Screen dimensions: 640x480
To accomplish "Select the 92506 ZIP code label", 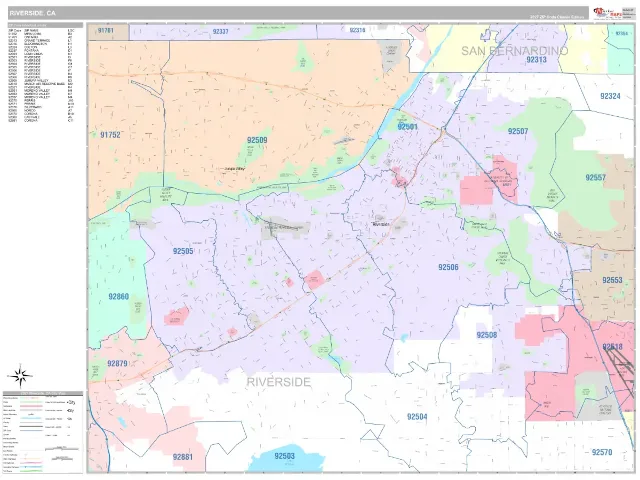I will point(448,267).
